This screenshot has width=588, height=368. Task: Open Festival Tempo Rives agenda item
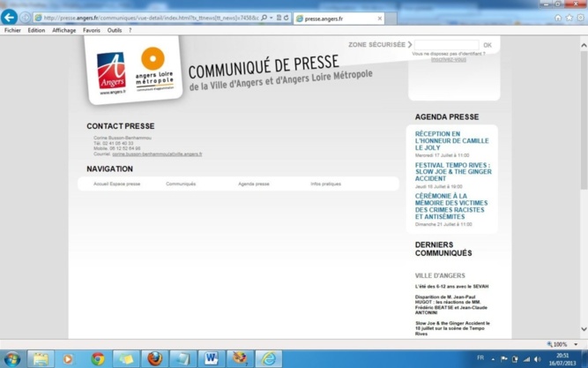pyautogui.click(x=453, y=171)
